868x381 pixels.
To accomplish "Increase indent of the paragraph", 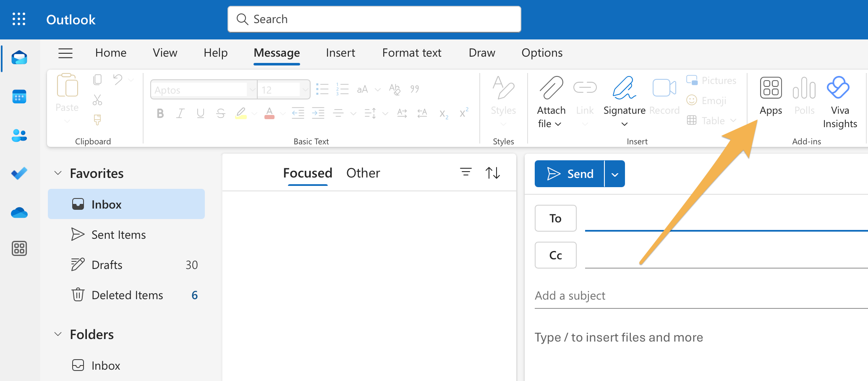I will click(x=318, y=113).
